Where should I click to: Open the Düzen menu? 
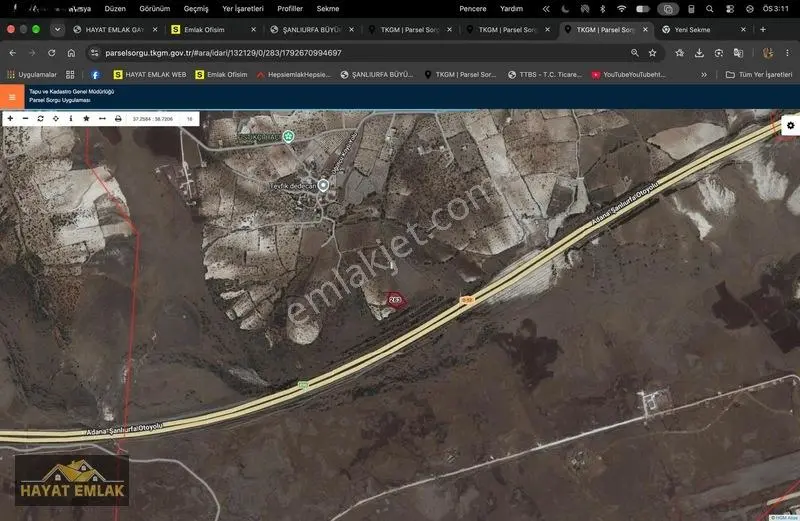pyautogui.click(x=115, y=9)
